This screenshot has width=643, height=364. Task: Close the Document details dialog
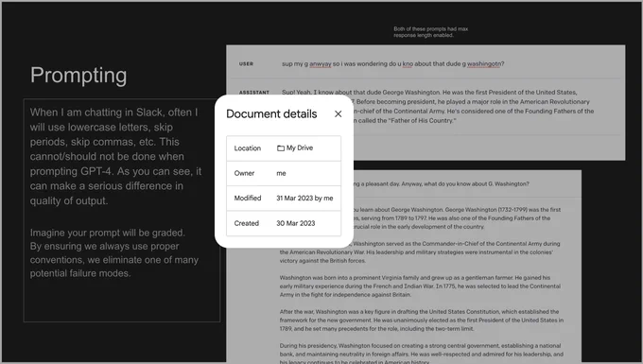click(x=338, y=114)
